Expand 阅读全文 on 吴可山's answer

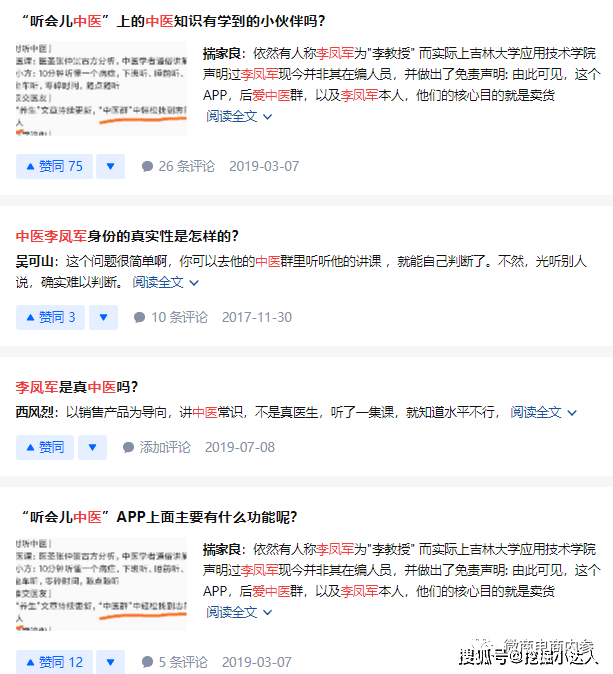click(166, 282)
